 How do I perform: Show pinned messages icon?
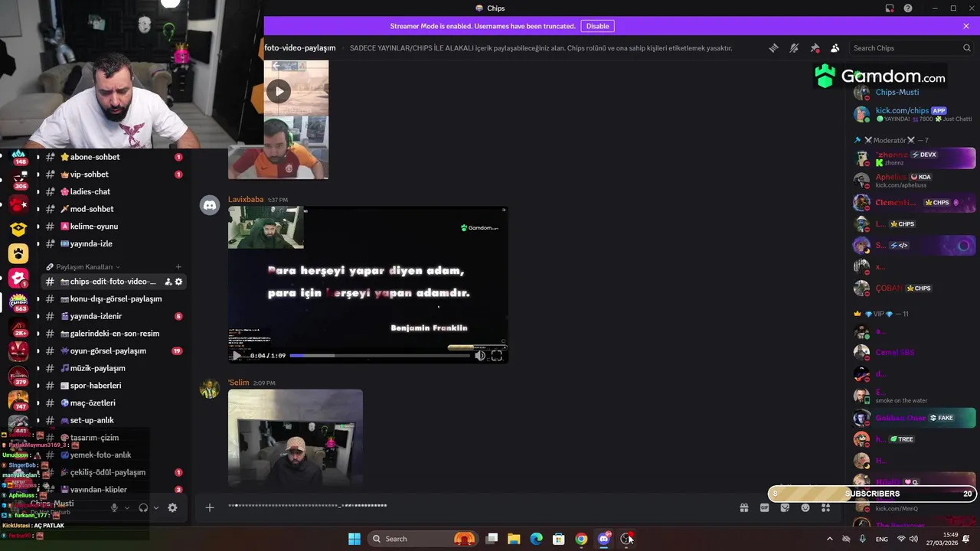coord(815,47)
